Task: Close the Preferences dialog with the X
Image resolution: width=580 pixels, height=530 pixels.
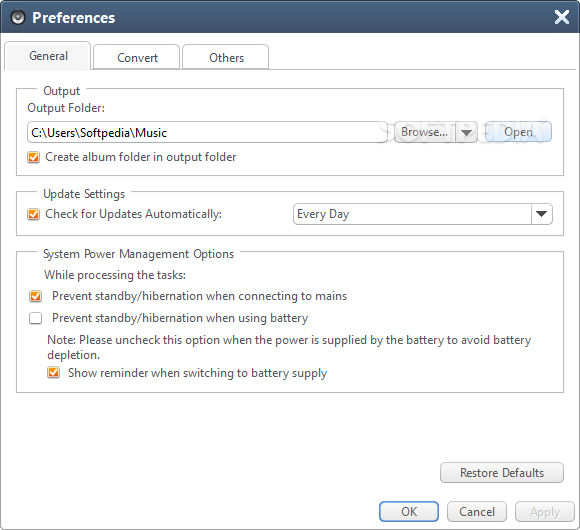Action: pos(562,17)
